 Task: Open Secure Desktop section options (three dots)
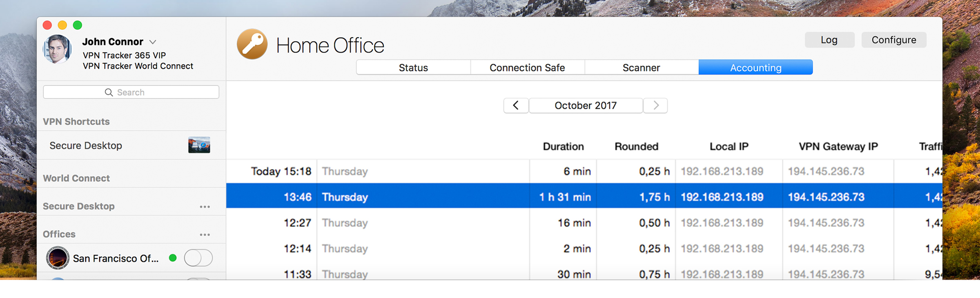point(205,207)
